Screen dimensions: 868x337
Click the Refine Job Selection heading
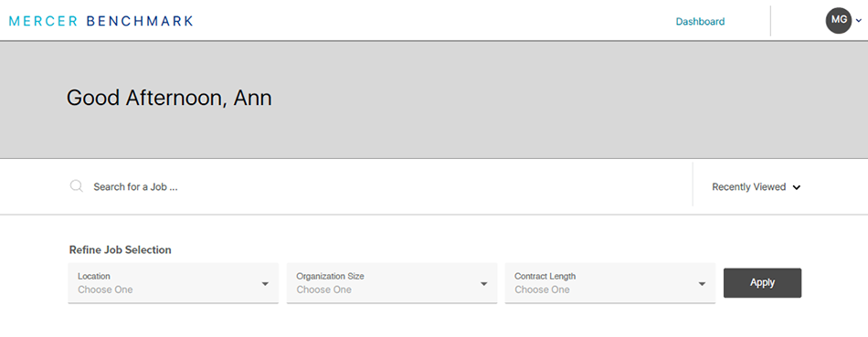click(x=120, y=249)
